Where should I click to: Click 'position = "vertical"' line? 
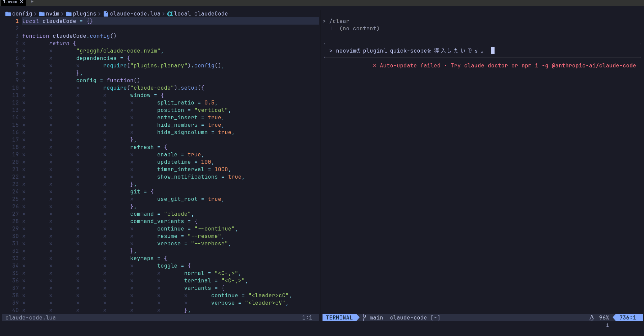[193, 110]
